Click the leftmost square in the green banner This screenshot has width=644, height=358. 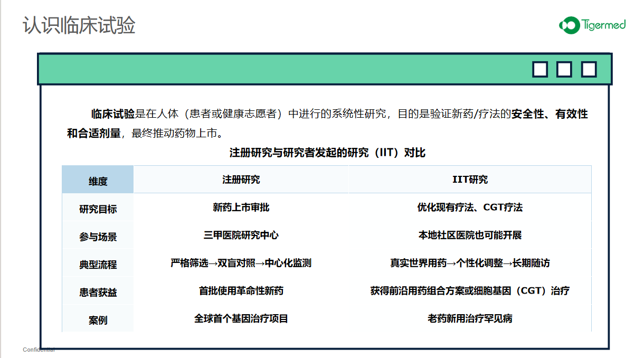(540, 70)
